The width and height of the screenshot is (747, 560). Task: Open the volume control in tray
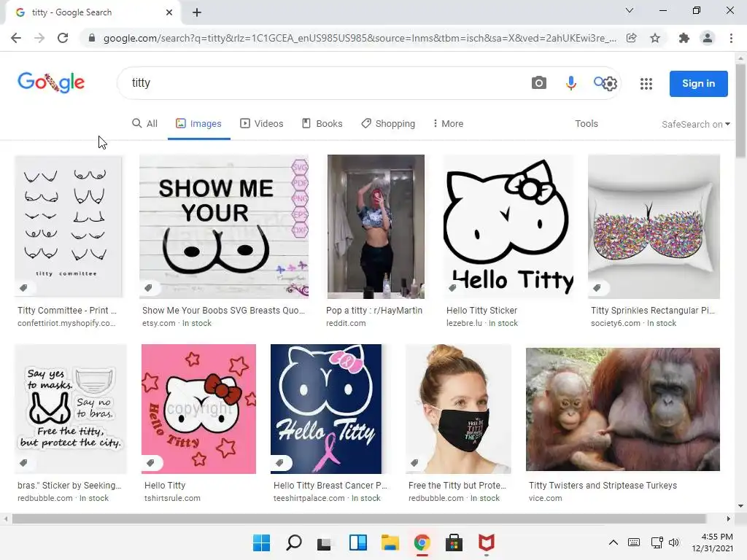[x=673, y=542]
